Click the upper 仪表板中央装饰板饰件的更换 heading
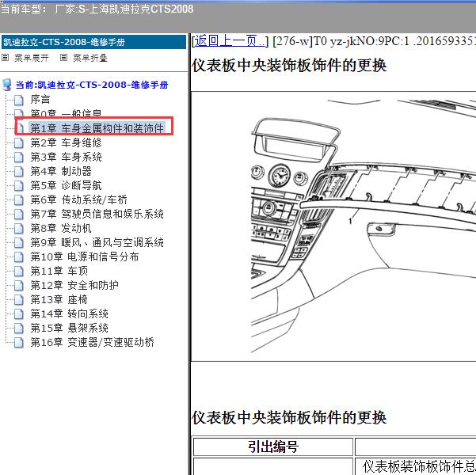This screenshot has width=476, height=475. (x=289, y=66)
